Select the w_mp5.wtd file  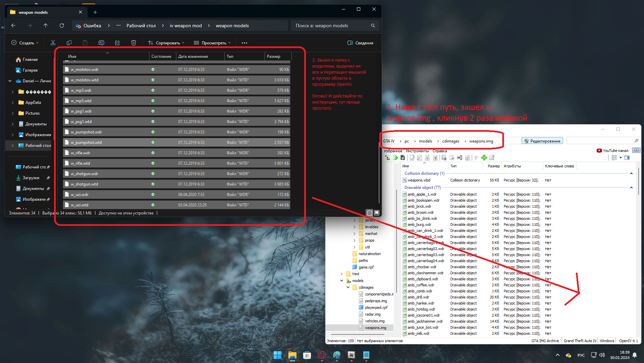[177, 101]
